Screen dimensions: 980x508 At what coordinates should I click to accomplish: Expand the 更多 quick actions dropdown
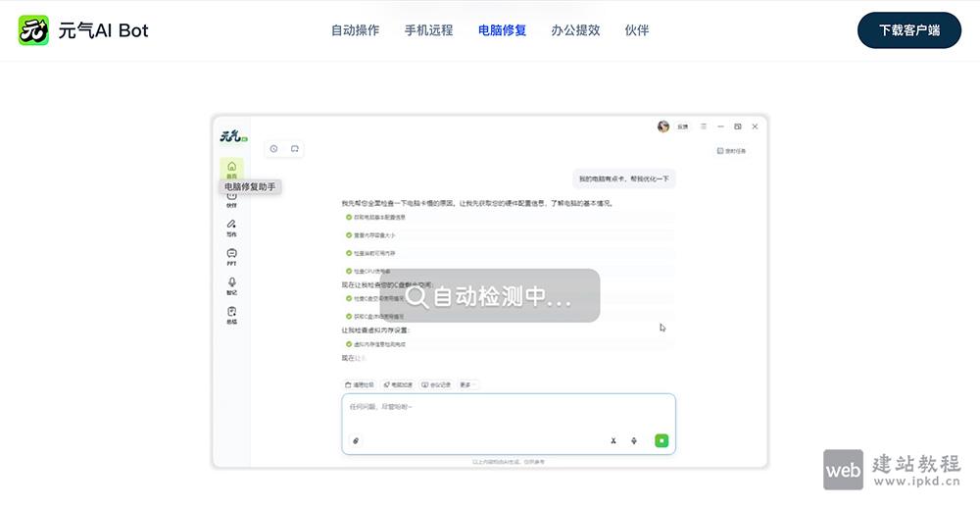click(x=467, y=384)
